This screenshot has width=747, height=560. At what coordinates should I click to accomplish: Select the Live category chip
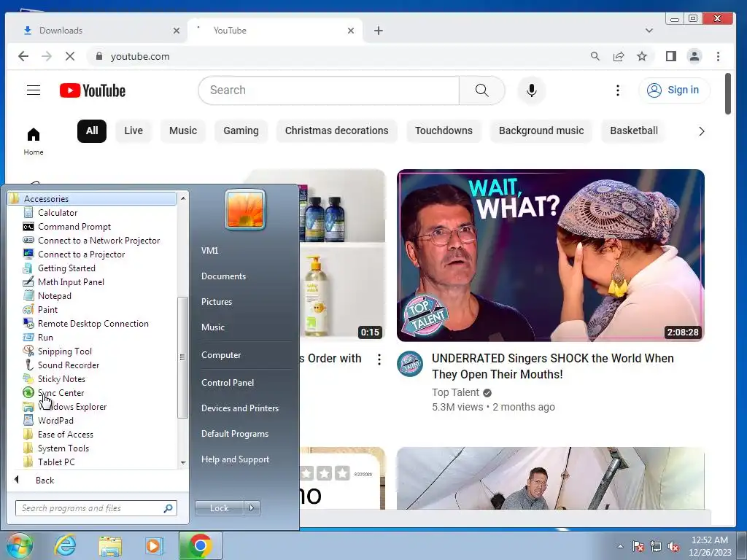133,131
